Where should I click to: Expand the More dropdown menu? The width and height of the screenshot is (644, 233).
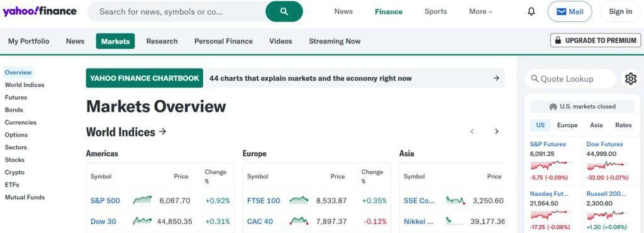pyautogui.click(x=480, y=11)
